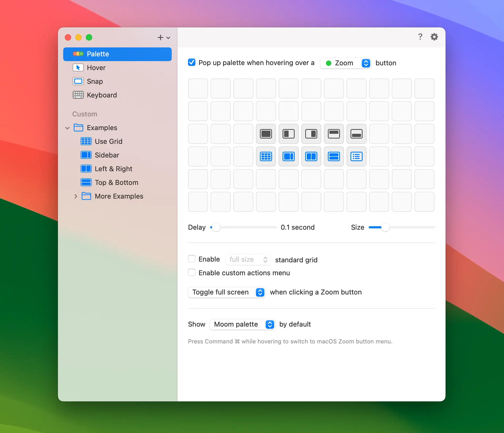Click the blue grid icon in palette
This screenshot has width=504, height=433.
pyautogui.click(x=266, y=156)
